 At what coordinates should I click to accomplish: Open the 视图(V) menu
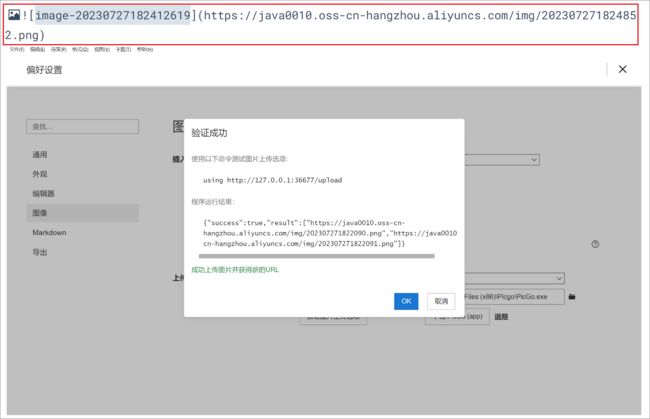click(102, 49)
